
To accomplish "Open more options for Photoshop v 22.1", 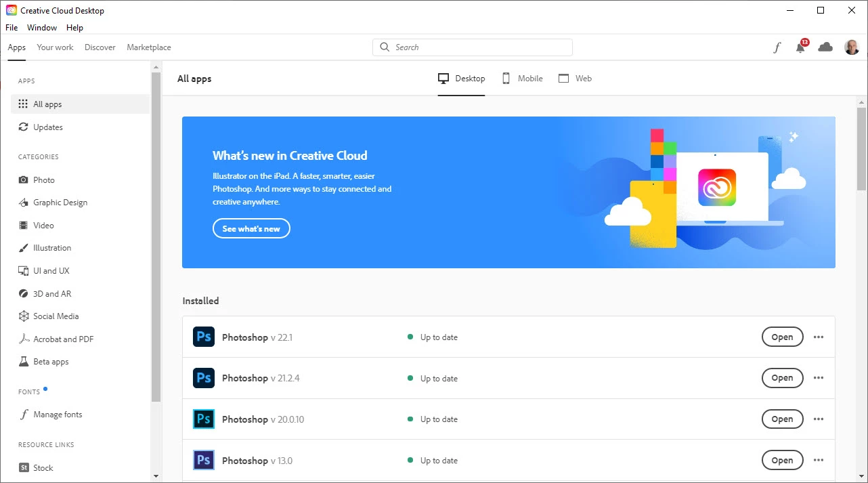I will click(819, 337).
